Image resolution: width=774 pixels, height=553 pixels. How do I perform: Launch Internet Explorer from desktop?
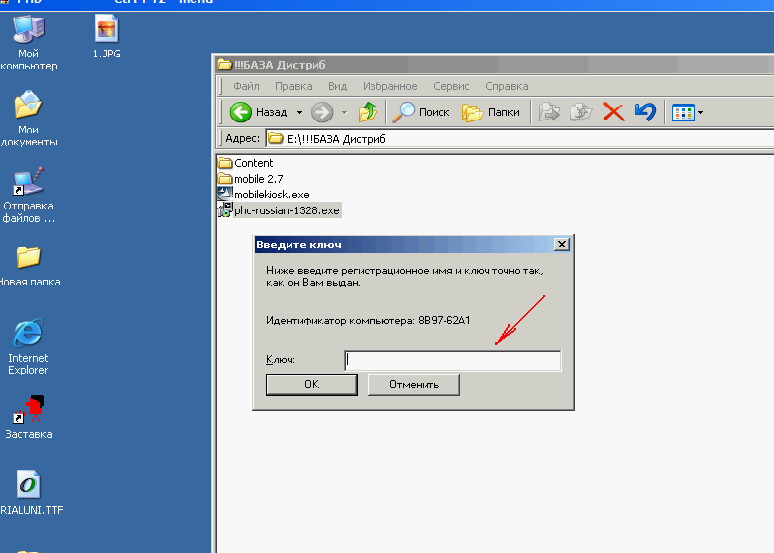pos(28,347)
